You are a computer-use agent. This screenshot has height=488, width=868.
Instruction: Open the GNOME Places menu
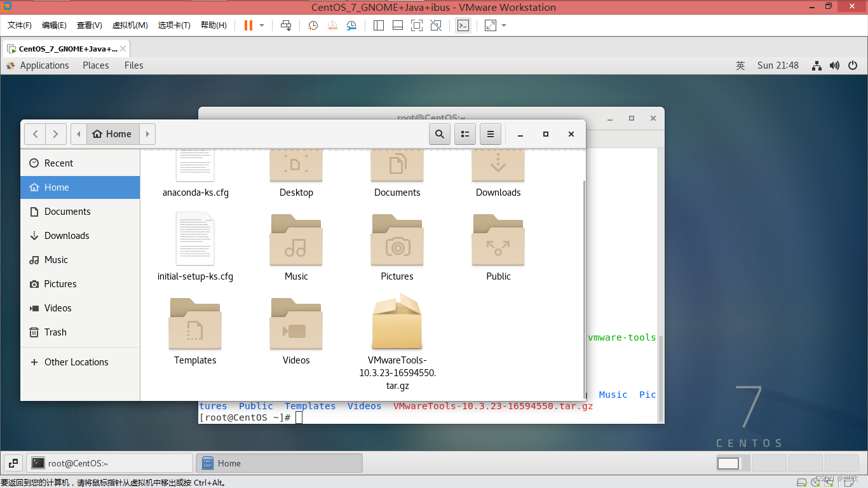[96, 65]
